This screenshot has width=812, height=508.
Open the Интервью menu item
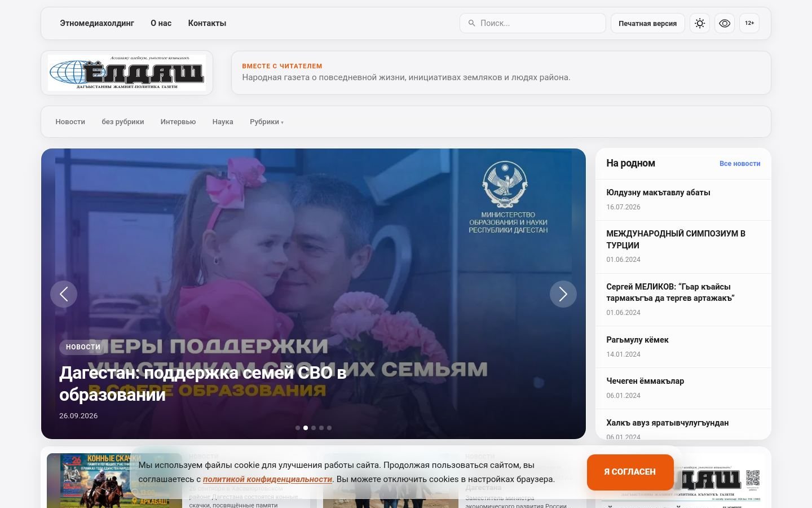tap(178, 122)
